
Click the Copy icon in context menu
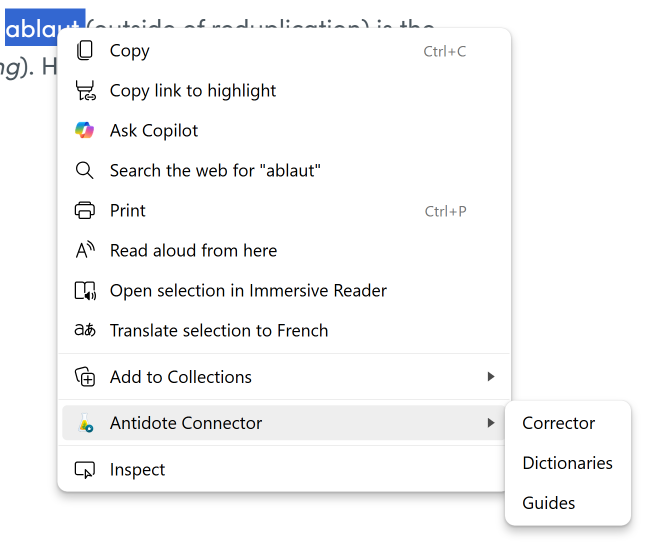coord(85,51)
